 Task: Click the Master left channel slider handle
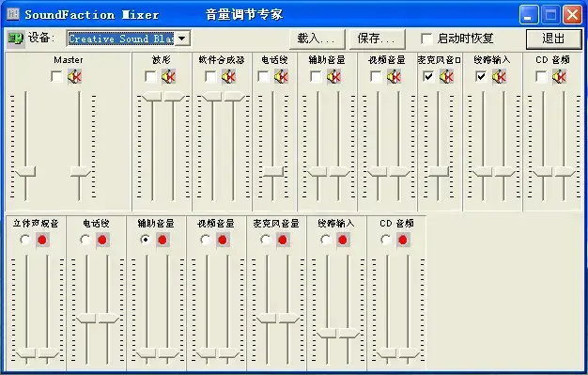(x=25, y=172)
